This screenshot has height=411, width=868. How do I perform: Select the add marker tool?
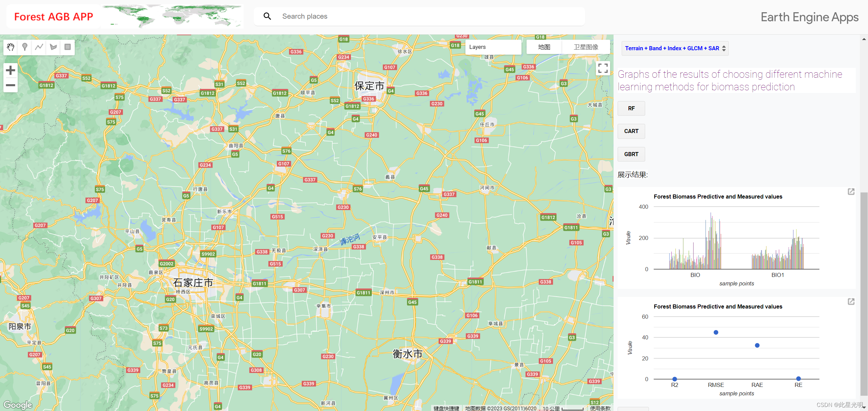click(25, 47)
